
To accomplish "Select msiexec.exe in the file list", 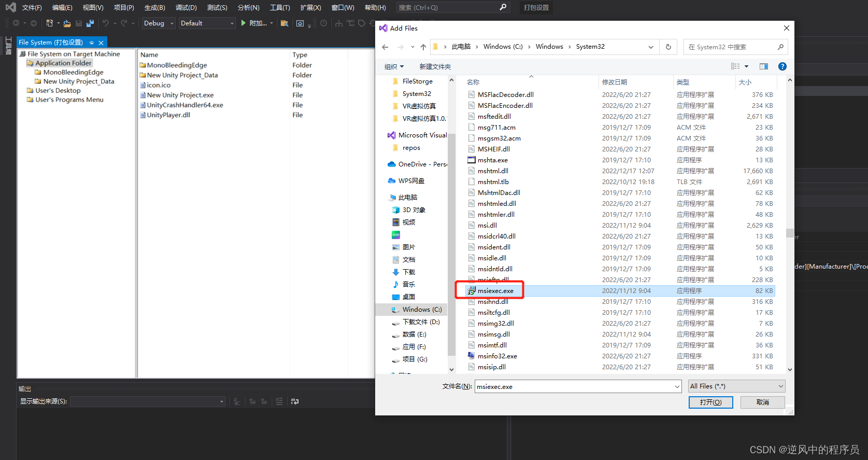I will tap(619, 290).
